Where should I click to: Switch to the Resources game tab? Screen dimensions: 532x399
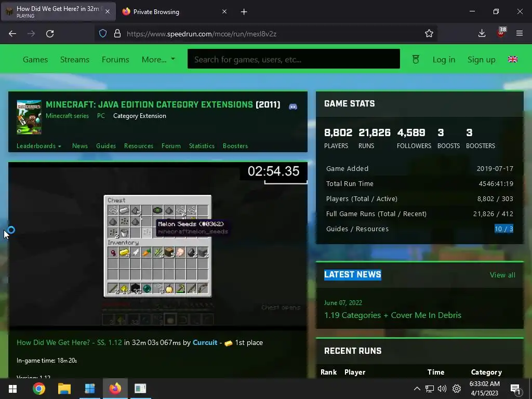[138, 146]
